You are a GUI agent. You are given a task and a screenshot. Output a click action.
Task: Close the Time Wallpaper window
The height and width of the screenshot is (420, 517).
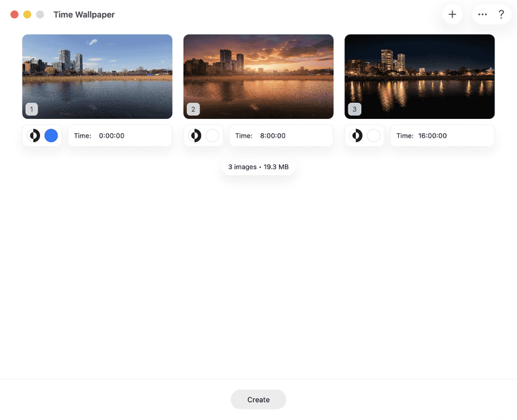coord(14,14)
